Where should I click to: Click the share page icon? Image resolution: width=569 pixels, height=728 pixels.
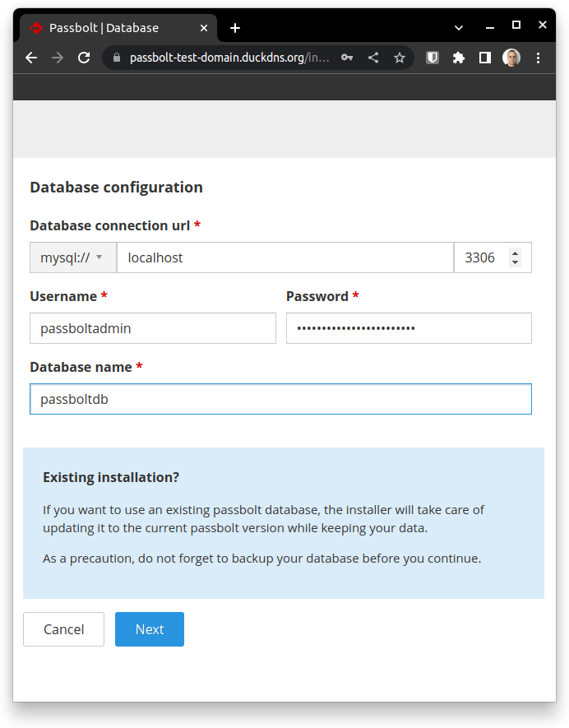(x=373, y=58)
